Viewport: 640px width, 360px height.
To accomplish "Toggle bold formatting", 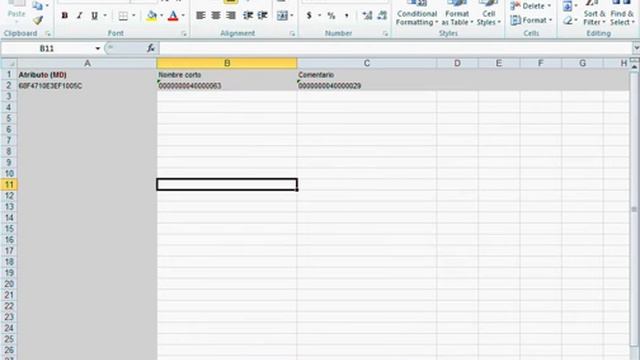I will point(64,16).
